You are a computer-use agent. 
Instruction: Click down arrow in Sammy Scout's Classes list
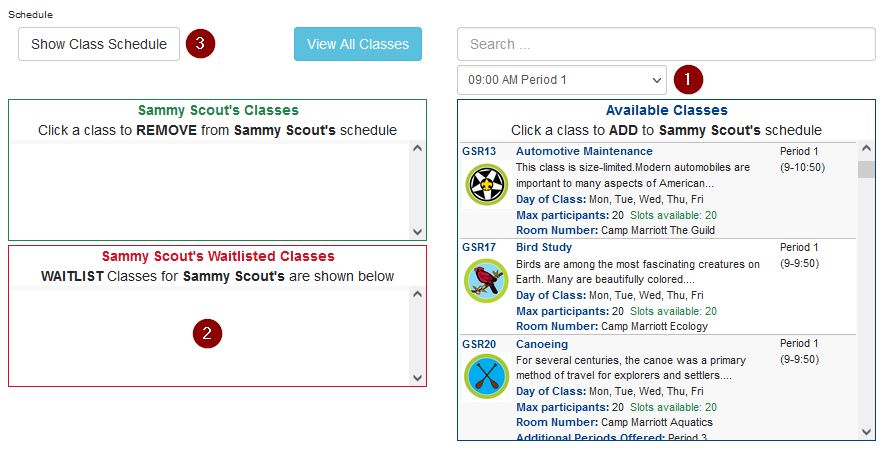click(x=418, y=231)
